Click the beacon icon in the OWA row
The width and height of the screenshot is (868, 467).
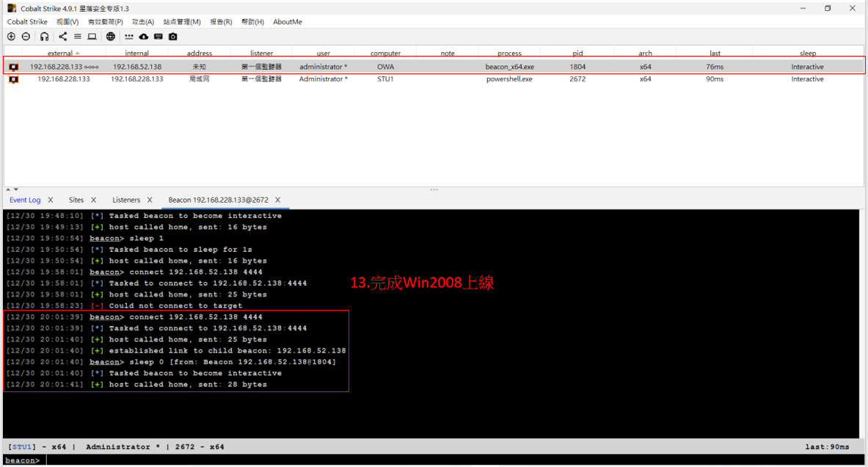14,67
